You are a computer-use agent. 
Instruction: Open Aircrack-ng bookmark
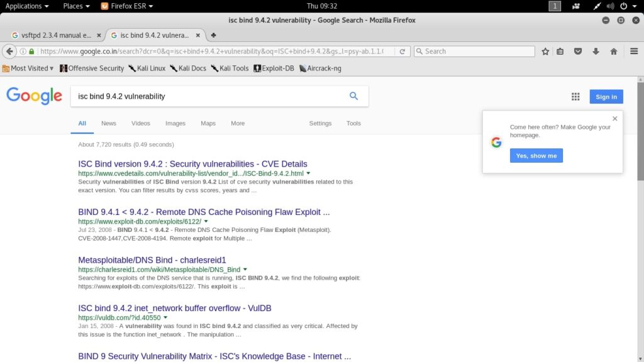[320, 69]
